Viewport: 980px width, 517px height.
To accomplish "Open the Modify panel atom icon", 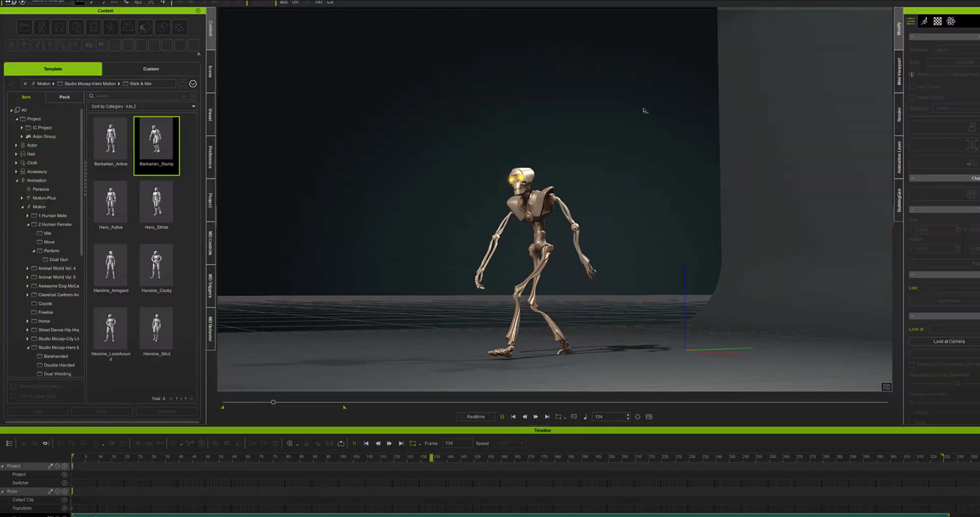I will pyautogui.click(x=951, y=21).
